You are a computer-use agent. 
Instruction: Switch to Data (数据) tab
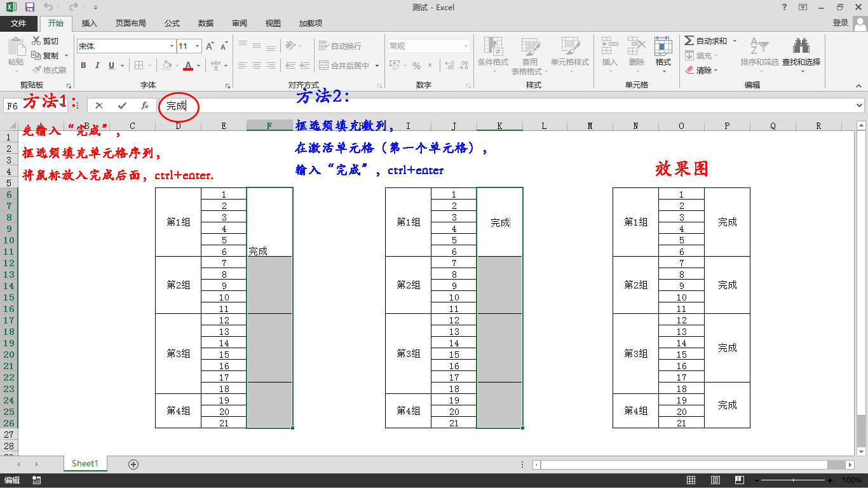coord(206,24)
